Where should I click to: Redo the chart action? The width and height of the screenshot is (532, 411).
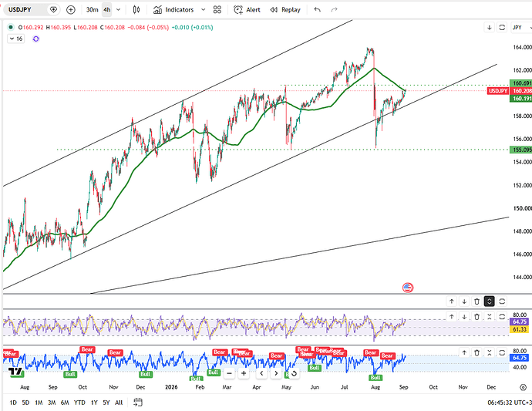coord(334,9)
